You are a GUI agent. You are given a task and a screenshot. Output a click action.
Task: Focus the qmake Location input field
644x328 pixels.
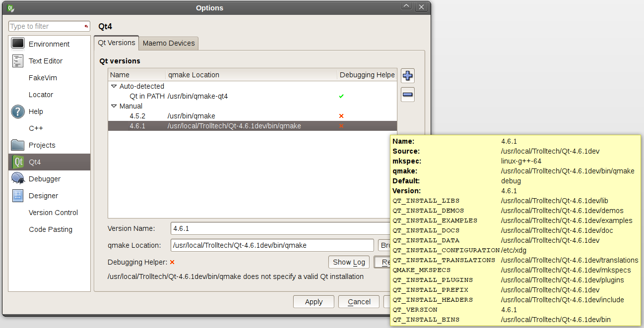(272, 245)
